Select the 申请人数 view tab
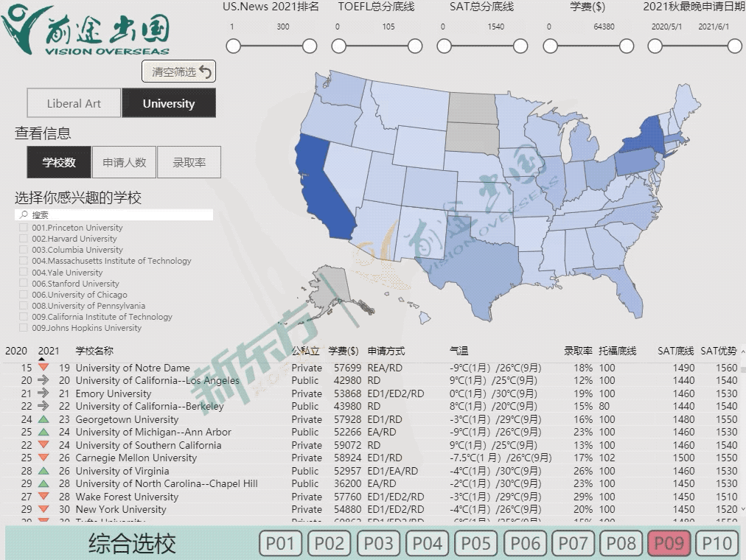 (124, 162)
